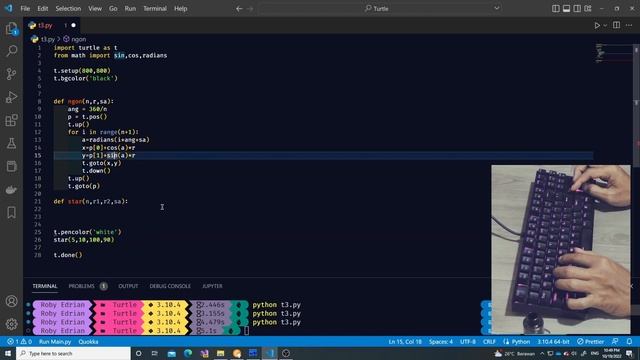
Task: Go back with navigation arrow
Action: click(239, 9)
